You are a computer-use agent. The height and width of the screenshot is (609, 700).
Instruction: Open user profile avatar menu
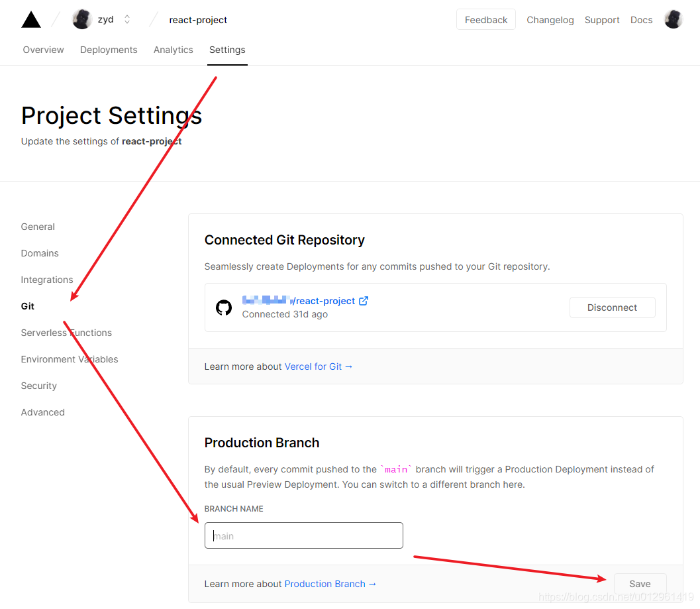[674, 19]
